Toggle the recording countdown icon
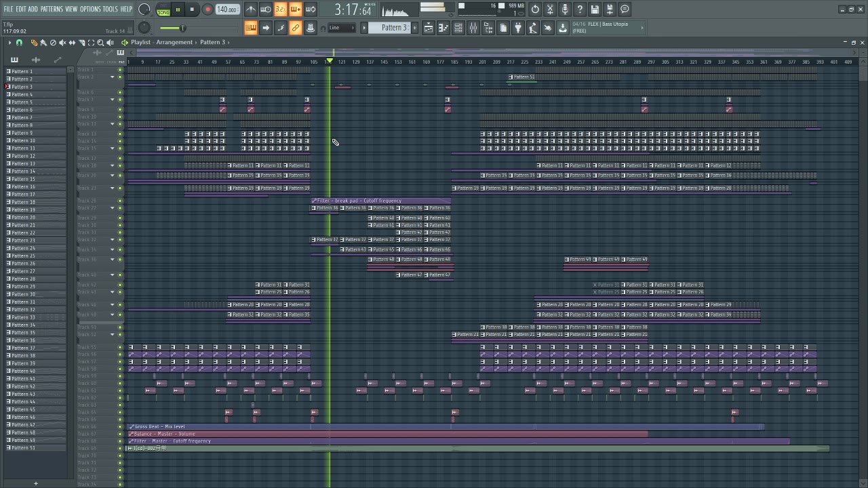This screenshot has height=488, width=868. coord(281,9)
